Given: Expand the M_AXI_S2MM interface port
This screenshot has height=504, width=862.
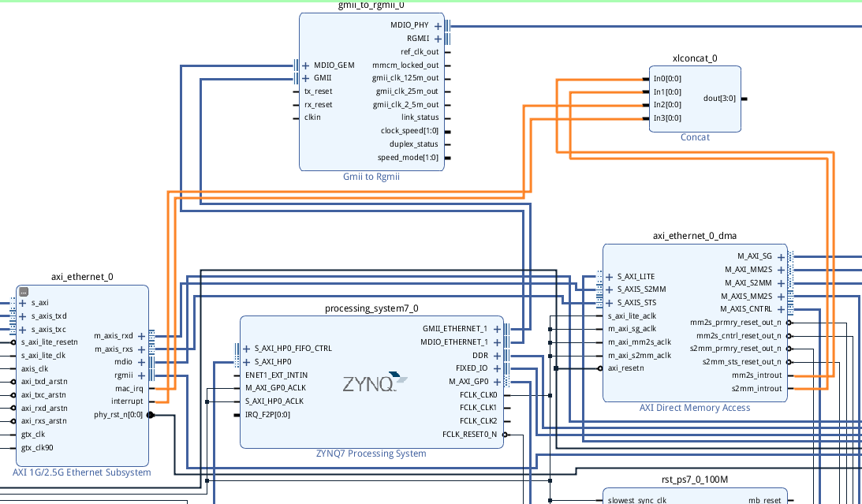Looking at the screenshot, I should tap(781, 283).
